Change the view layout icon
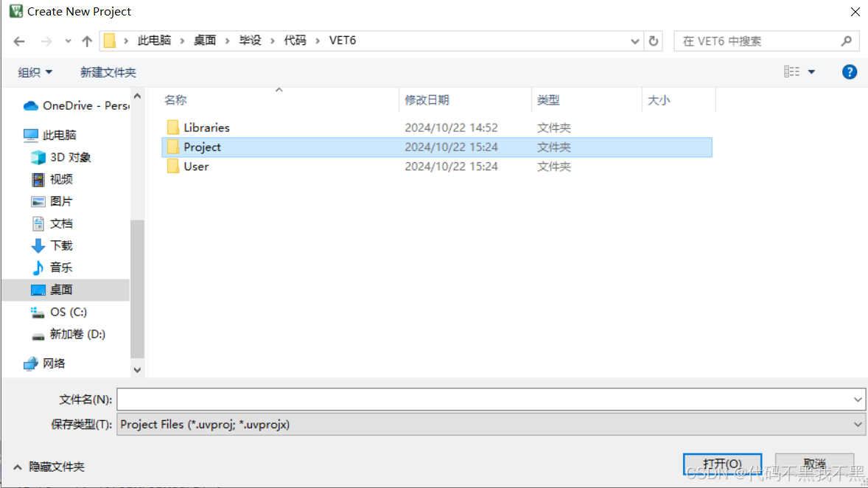Viewport: 868px width, 488px height. click(791, 72)
